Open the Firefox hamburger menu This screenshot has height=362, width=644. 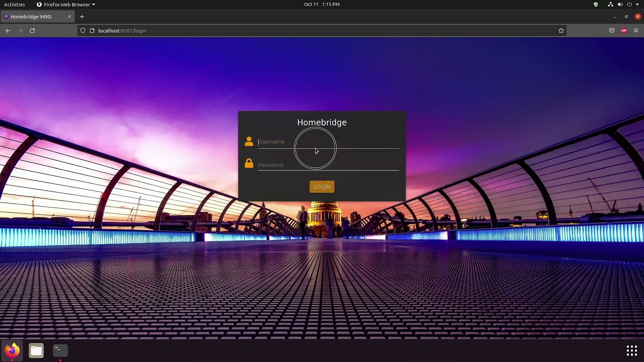pyautogui.click(x=636, y=31)
